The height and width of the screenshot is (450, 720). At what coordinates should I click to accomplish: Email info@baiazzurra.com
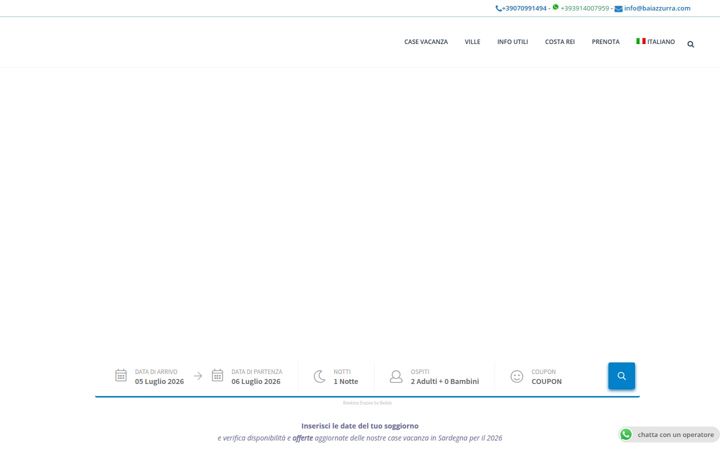click(x=657, y=8)
